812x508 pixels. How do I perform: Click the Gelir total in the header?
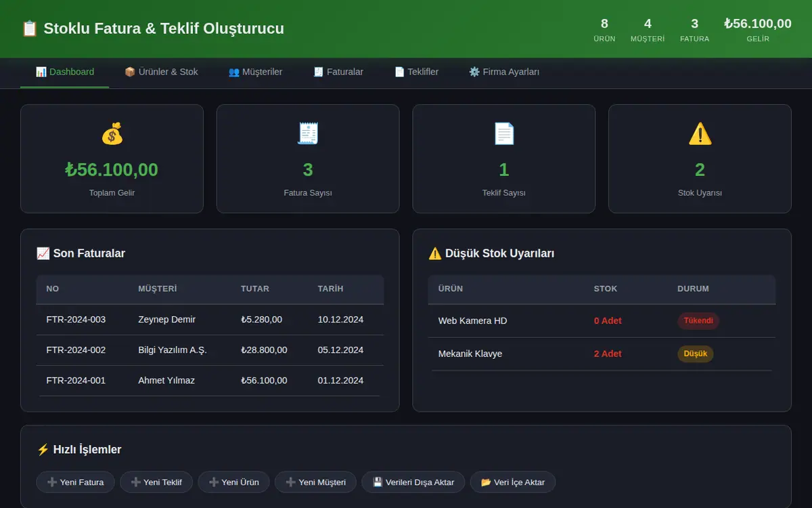[x=758, y=30]
